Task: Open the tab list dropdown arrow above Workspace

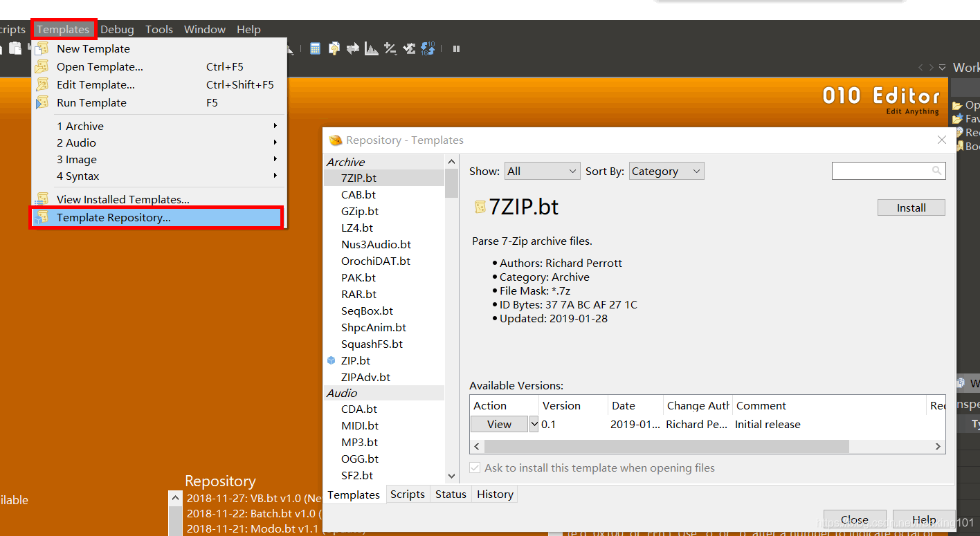Action: (x=943, y=67)
